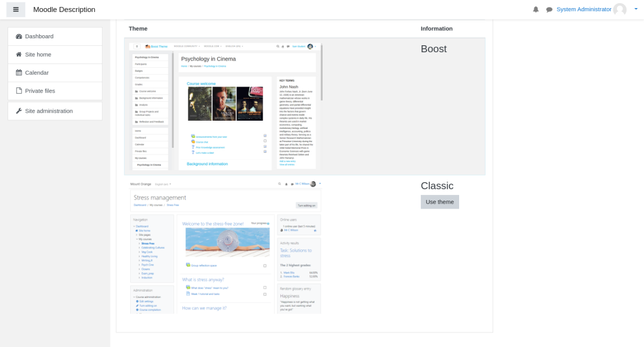Click the System Administrator name link

pyautogui.click(x=584, y=9)
